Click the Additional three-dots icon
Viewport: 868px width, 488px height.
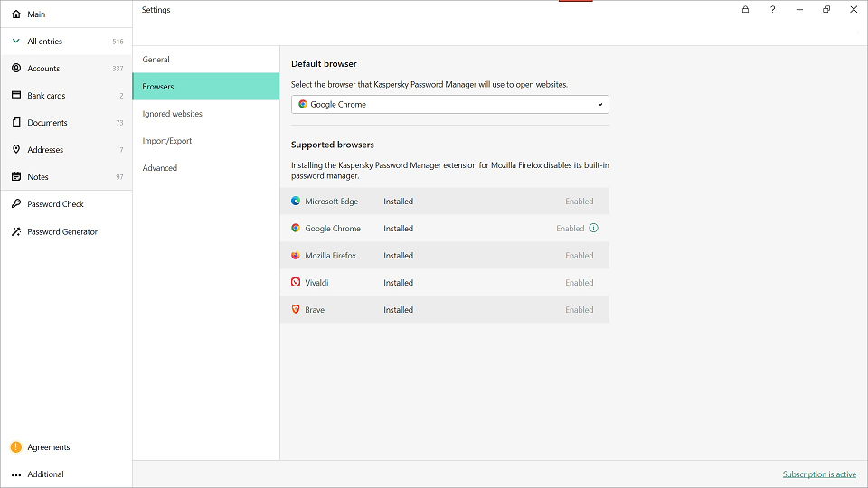point(16,474)
